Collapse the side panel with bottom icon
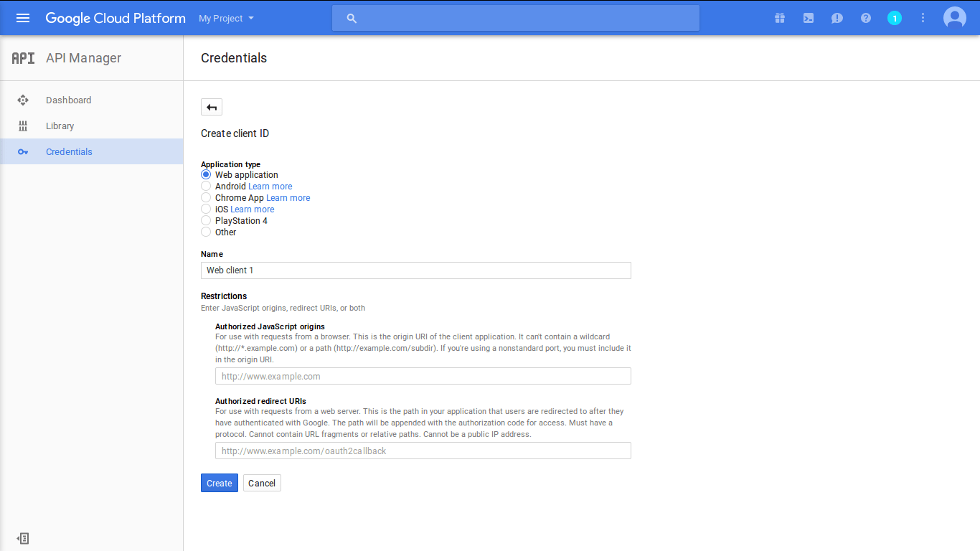 pyautogui.click(x=23, y=538)
